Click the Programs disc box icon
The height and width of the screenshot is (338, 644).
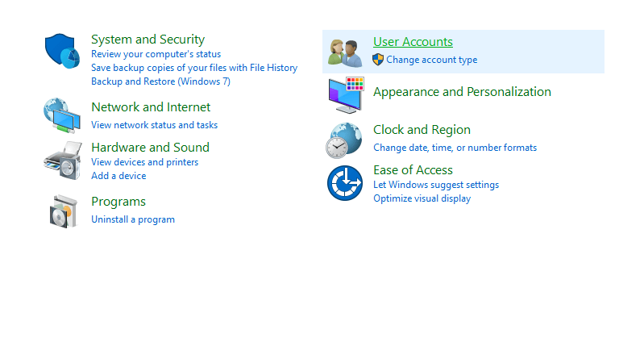pyautogui.click(x=63, y=211)
